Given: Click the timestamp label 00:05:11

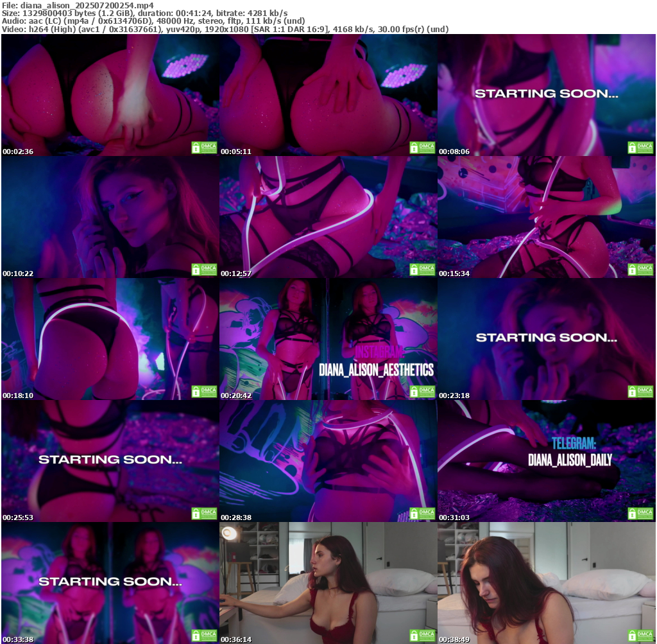Looking at the screenshot, I should (236, 152).
